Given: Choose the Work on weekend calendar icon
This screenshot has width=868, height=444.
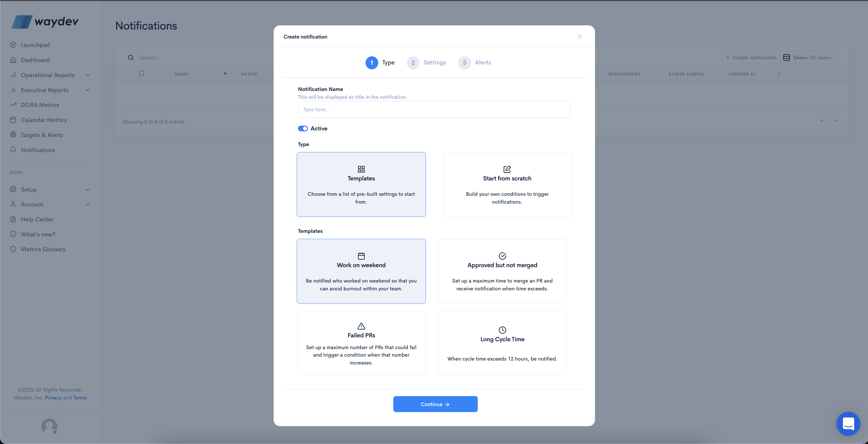Looking at the screenshot, I should coord(361,256).
